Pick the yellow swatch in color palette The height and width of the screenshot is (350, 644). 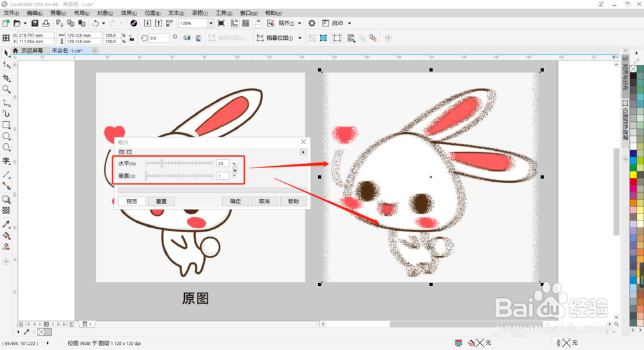click(x=633, y=175)
